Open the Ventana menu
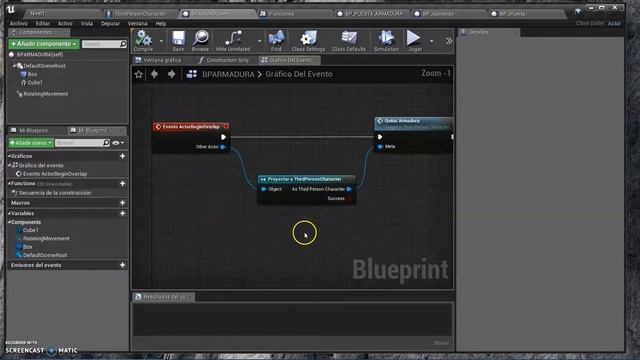Viewport: 640px width, 360px height. coord(138,24)
